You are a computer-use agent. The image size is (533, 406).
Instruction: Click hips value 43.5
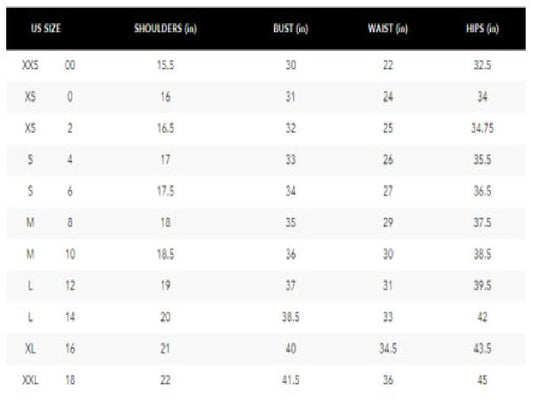(482, 348)
